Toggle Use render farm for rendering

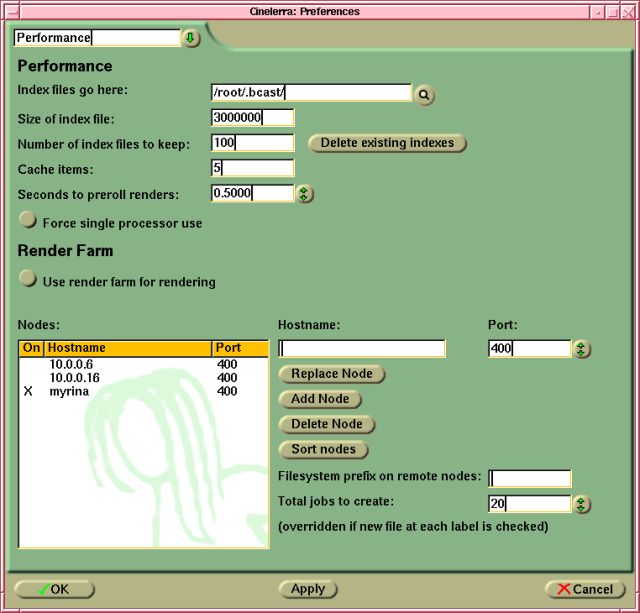click(28, 281)
